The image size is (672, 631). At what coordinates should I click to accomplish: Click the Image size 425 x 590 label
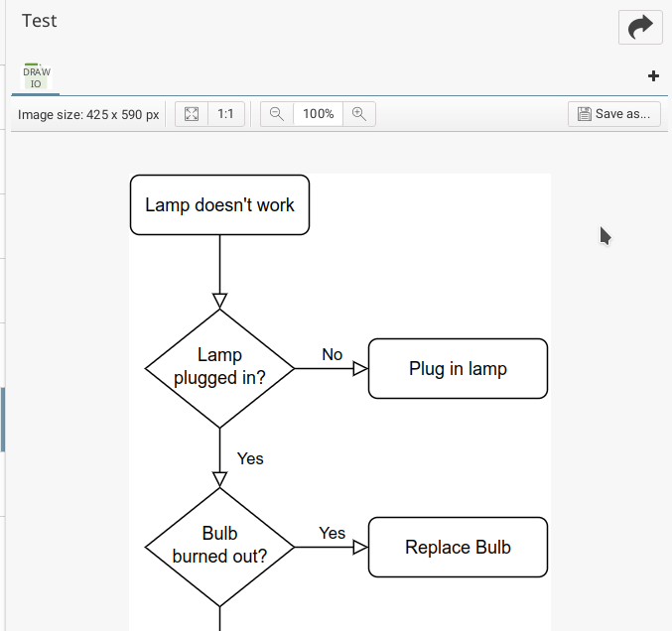(88, 114)
